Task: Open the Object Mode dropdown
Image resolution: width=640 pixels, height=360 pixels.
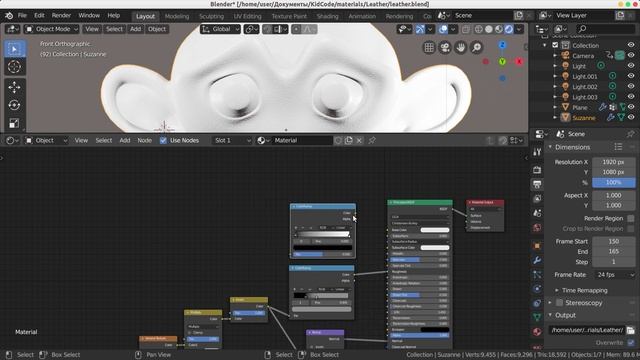Action: pos(52,29)
